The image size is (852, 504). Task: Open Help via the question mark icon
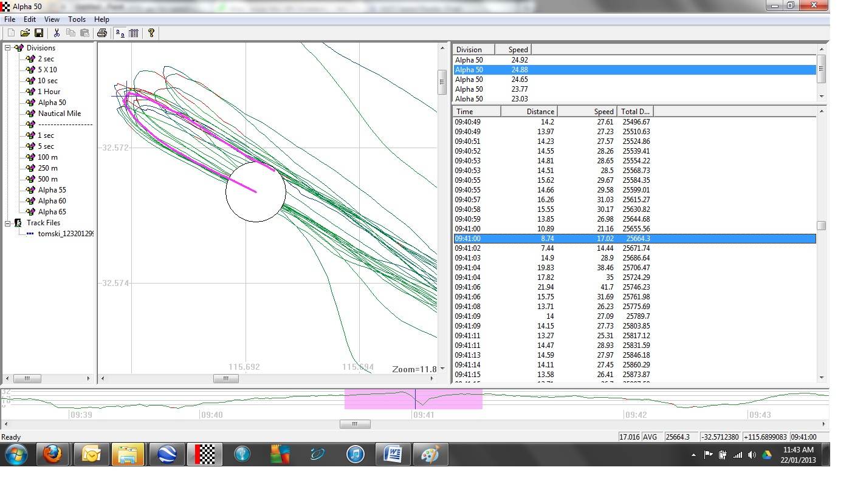151,33
